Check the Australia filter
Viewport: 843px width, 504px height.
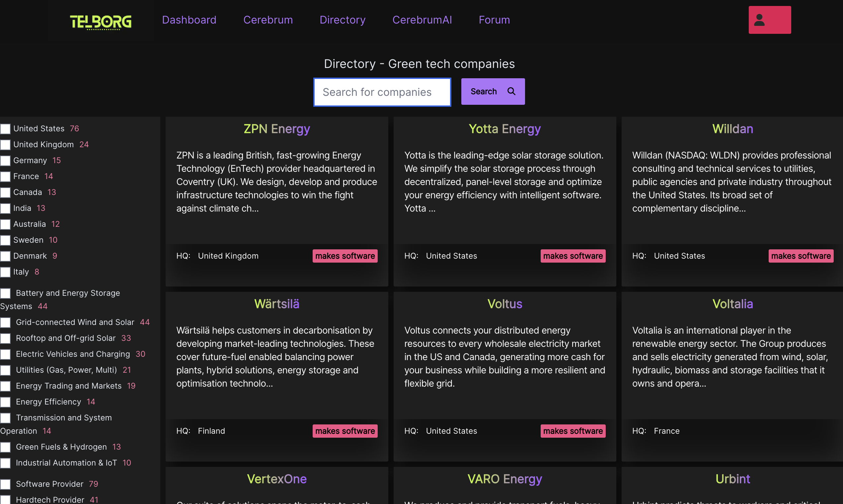(x=5, y=224)
